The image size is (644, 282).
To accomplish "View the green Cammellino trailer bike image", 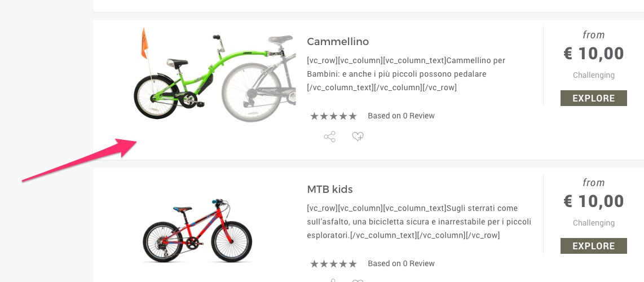I will 214,74.
